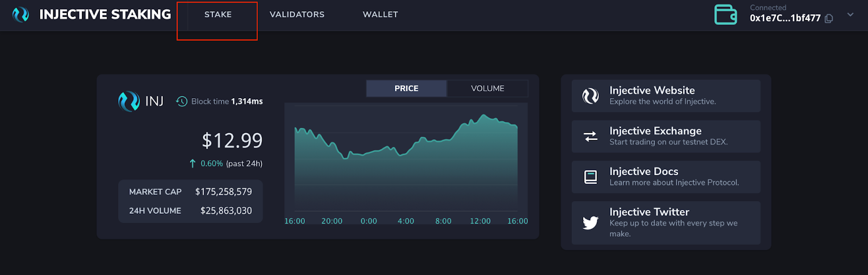The height and width of the screenshot is (275, 868).
Task: Go to the WALLET tab
Action: (x=380, y=15)
